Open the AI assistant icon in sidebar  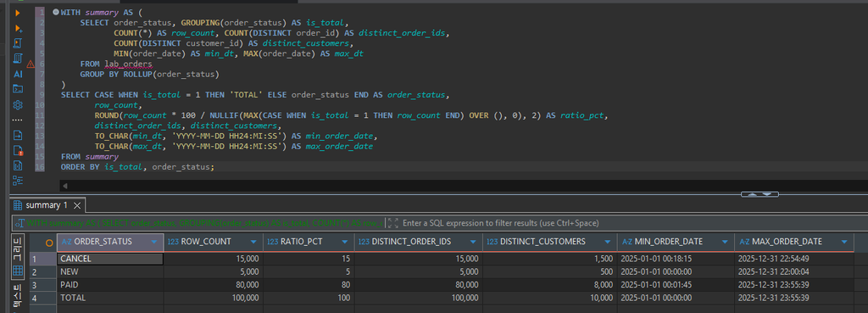18,74
